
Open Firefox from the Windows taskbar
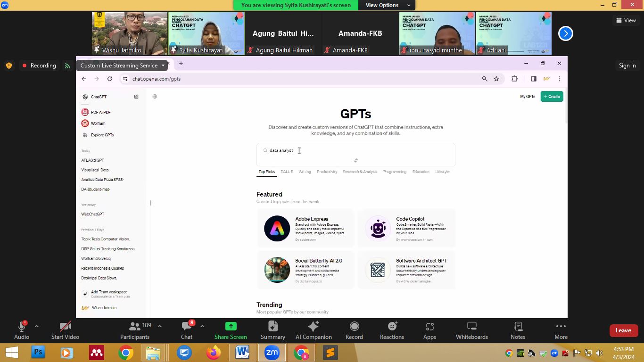click(214, 352)
